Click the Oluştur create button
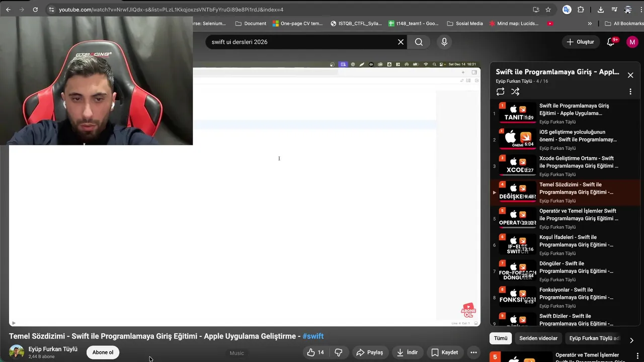This screenshot has width=644, height=362. (x=580, y=42)
